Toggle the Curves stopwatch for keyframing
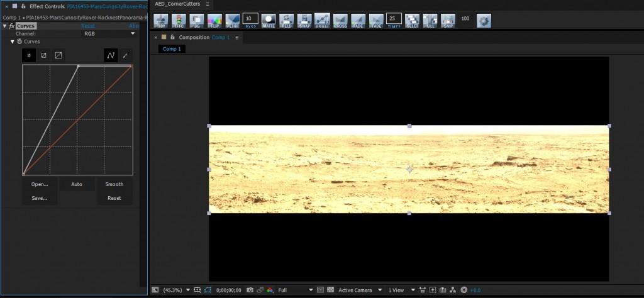Viewport: 644px width, 298px height. (x=19, y=41)
